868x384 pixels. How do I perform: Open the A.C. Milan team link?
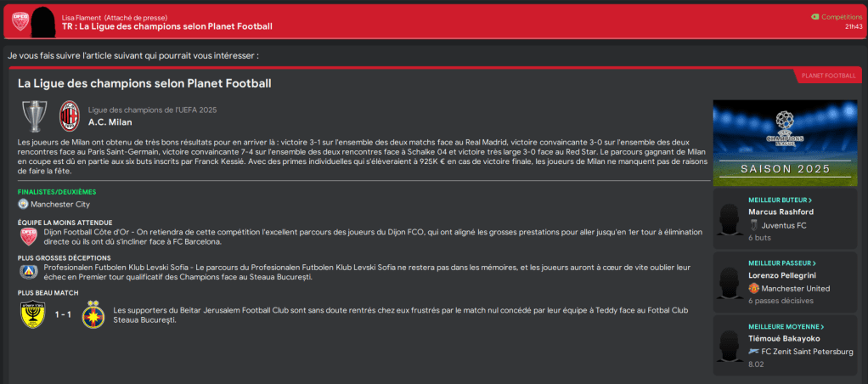coord(111,121)
